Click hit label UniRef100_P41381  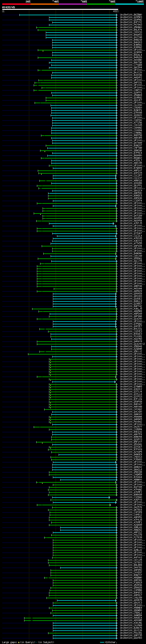click(131, 633)
